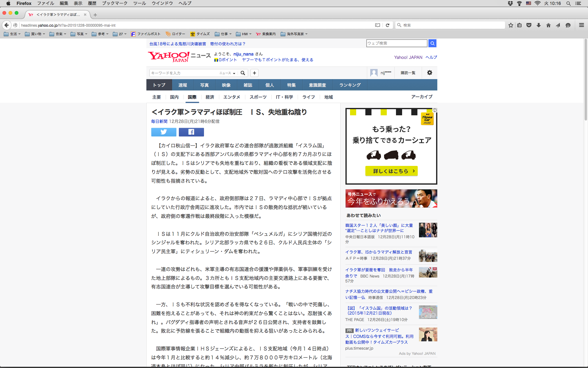Image resolution: width=588 pixels, height=368 pixels.
Task: Click the 詳しくはこちら yellow ad button
Action: [x=391, y=171]
